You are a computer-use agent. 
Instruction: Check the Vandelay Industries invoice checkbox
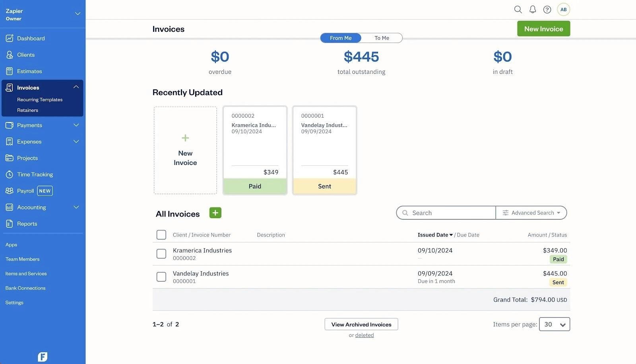161,277
